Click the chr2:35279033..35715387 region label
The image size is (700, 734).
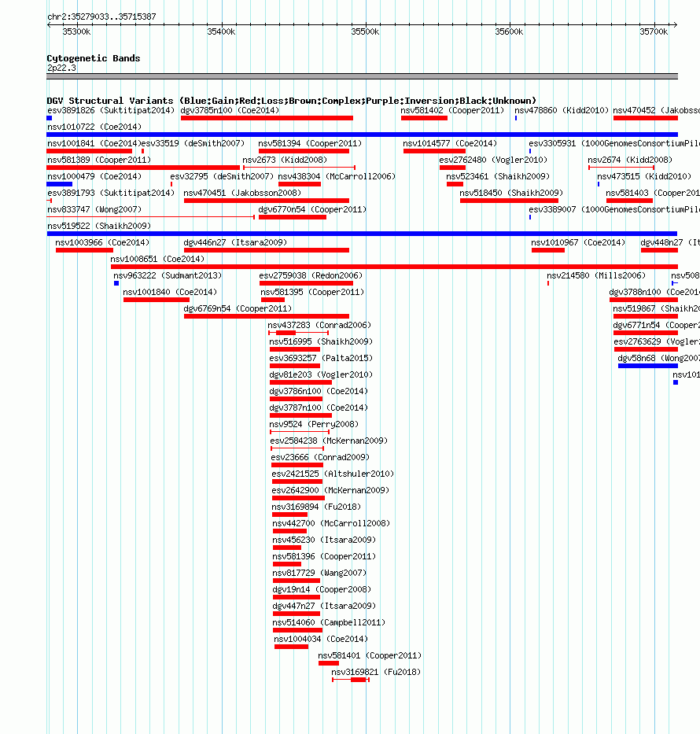point(101,17)
